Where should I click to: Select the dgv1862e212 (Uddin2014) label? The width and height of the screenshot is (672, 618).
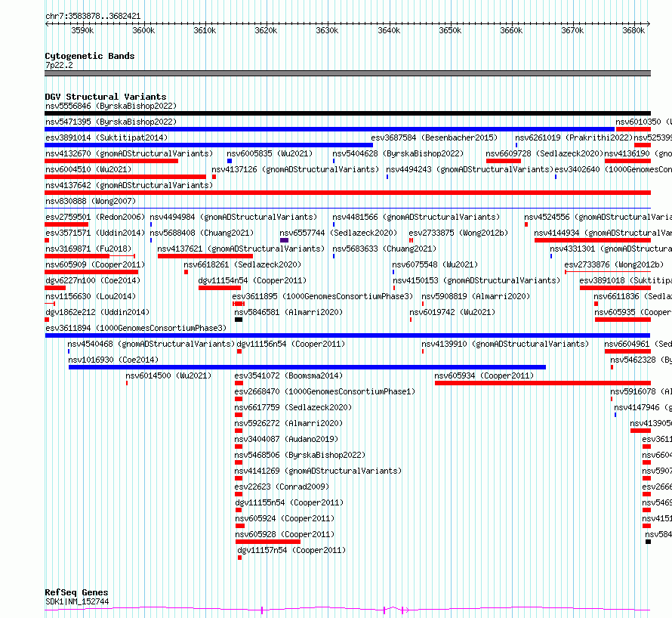coord(97,312)
